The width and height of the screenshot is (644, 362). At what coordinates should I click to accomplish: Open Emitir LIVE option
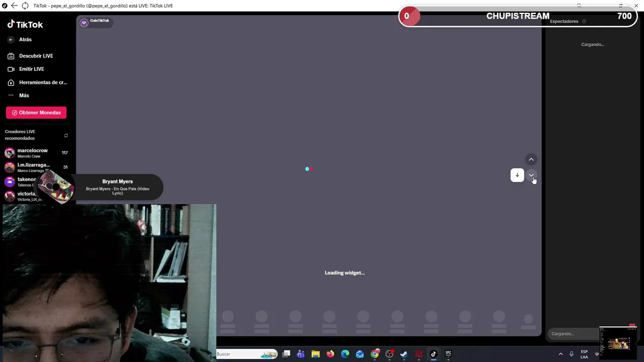click(x=31, y=69)
